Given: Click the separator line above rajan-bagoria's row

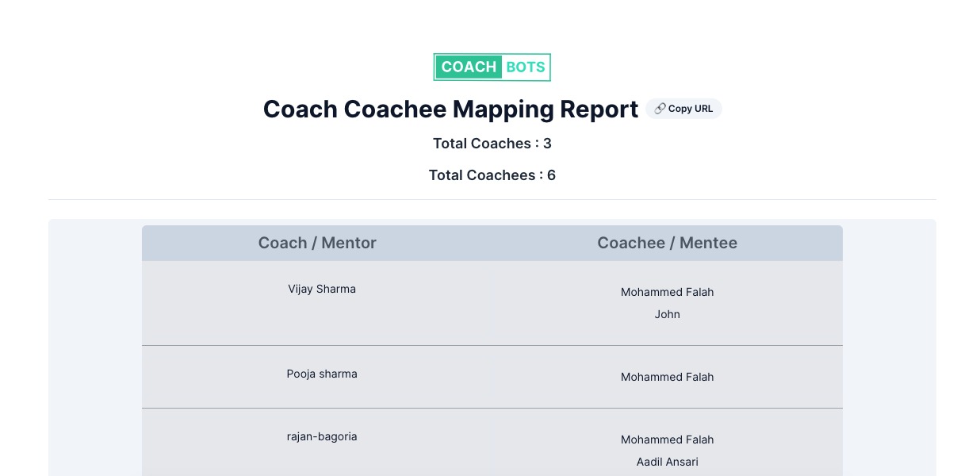Looking at the screenshot, I should click(492, 408).
